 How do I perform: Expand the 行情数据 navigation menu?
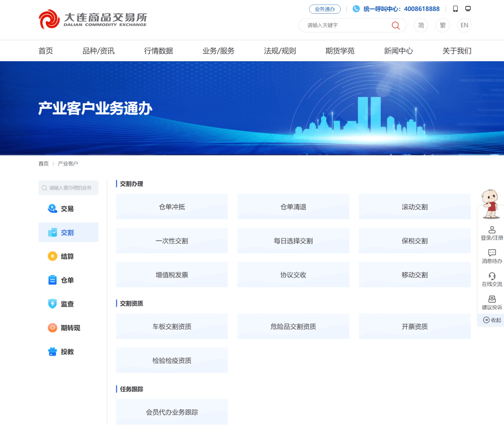(x=158, y=51)
